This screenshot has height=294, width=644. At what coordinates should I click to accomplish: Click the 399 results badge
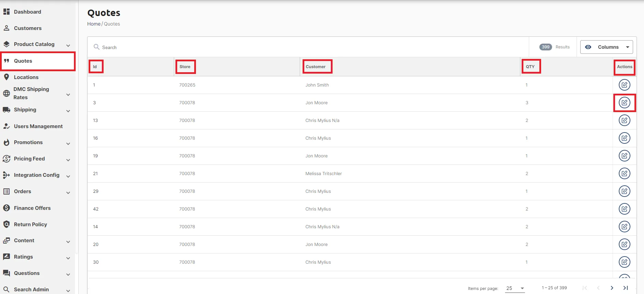point(546,47)
